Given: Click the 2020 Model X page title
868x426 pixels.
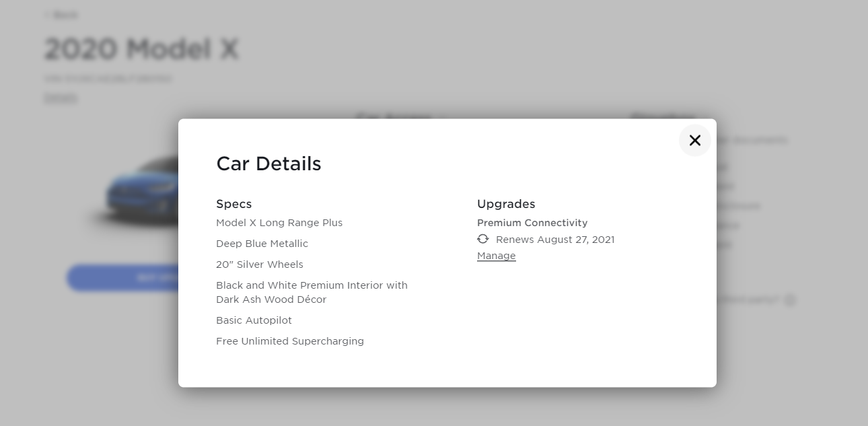Looking at the screenshot, I should [x=141, y=49].
